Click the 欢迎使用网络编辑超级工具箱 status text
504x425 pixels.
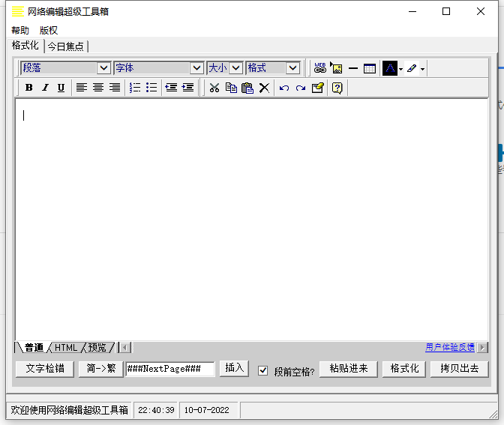tap(70, 410)
